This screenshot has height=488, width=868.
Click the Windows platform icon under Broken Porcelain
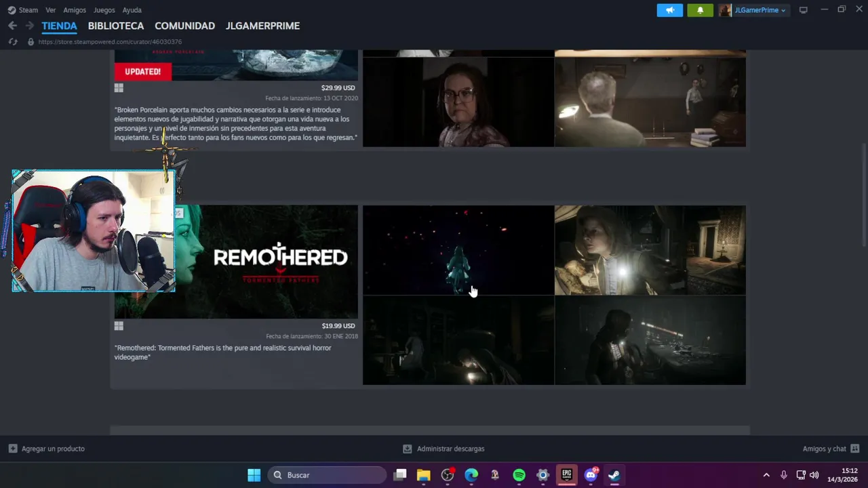tap(119, 88)
